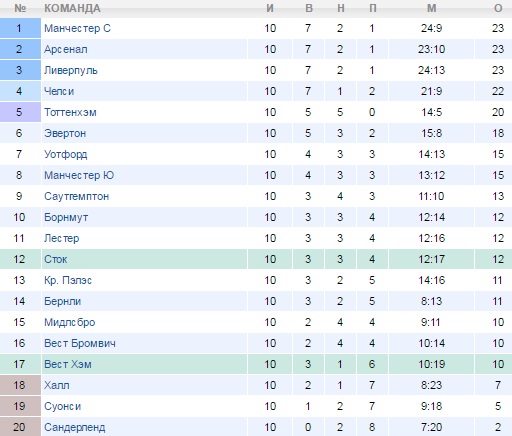Click the Ливерпуль team name

click(x=71, y=70)
